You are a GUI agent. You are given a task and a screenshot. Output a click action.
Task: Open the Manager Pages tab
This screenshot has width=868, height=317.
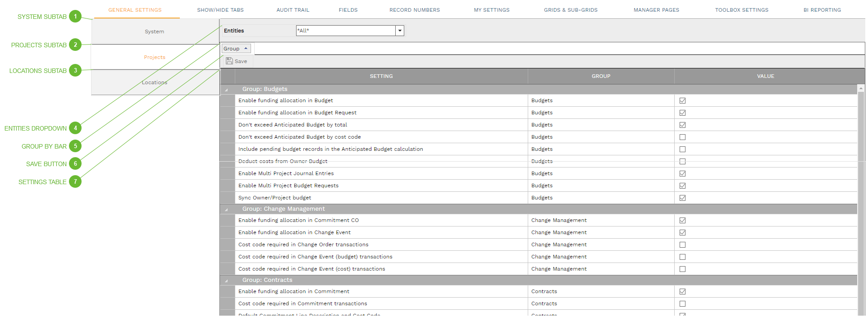[656, 10]
